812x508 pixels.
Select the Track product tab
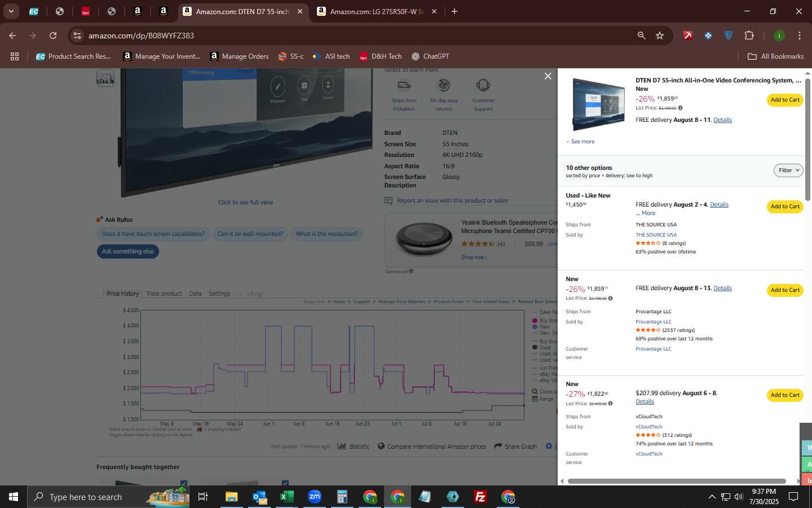164,294
